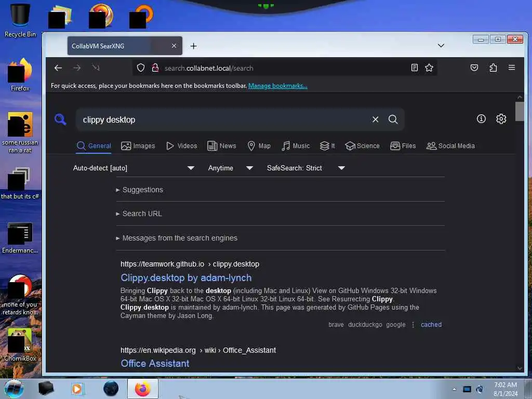Click the dark globe taskbar icon

[x=111, y=389]
